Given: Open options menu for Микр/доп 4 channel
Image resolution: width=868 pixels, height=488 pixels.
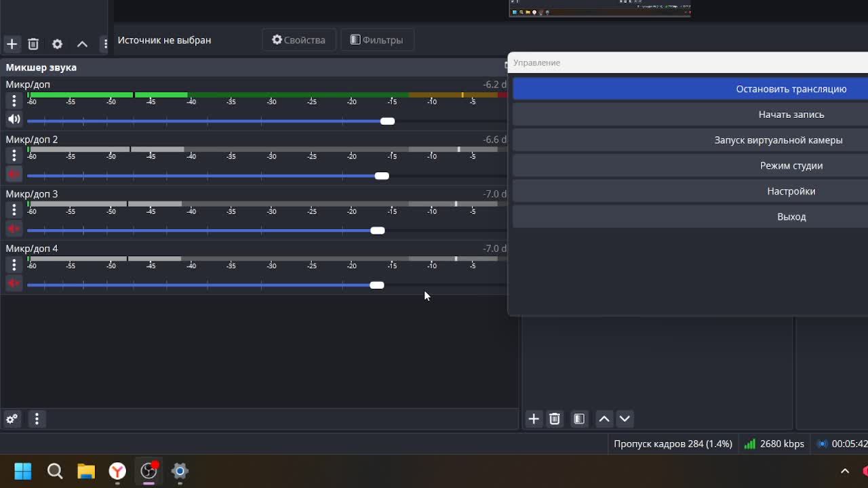Looking at the screenshot, I should (x=14, y=265).
